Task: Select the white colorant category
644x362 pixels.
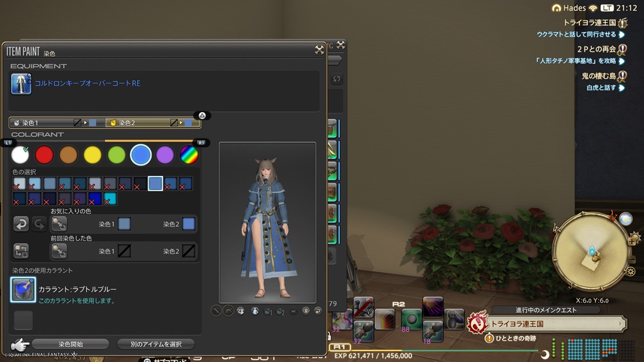Action: [x=20, y=155]
